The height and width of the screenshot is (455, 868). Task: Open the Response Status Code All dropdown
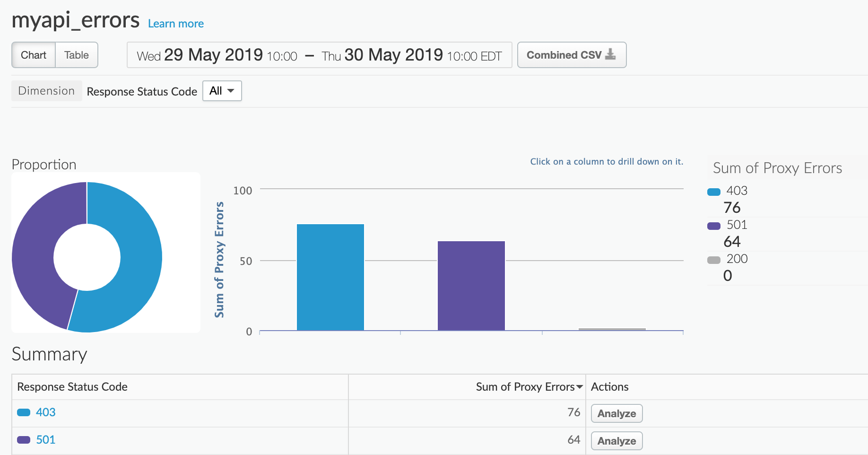[222, 91]
